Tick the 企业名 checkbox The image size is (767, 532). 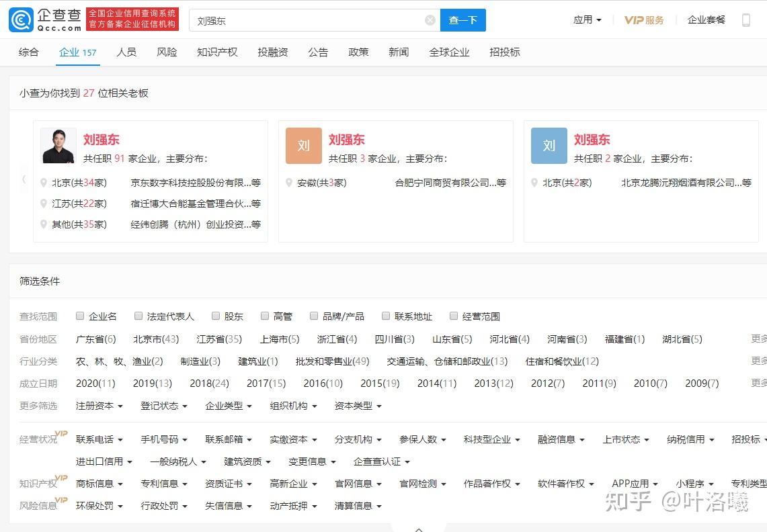click(80, 316)
